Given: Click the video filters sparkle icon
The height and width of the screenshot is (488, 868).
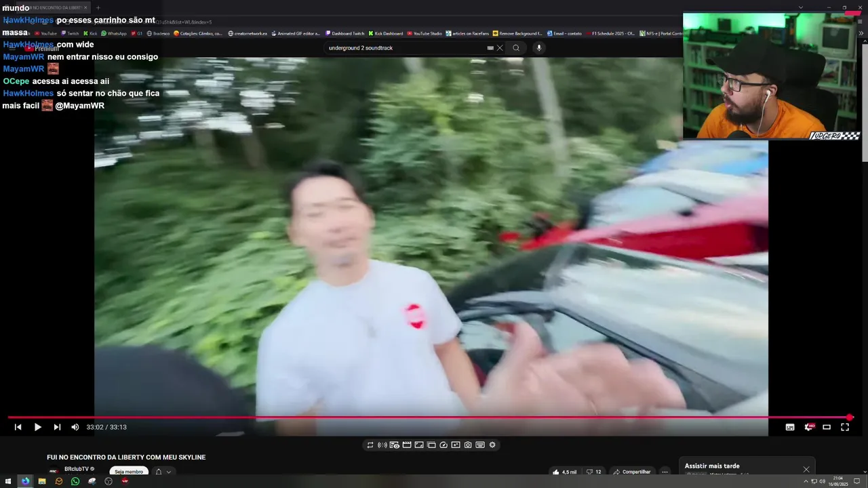Looking at the screenshot, I should (x=456, y=445).
